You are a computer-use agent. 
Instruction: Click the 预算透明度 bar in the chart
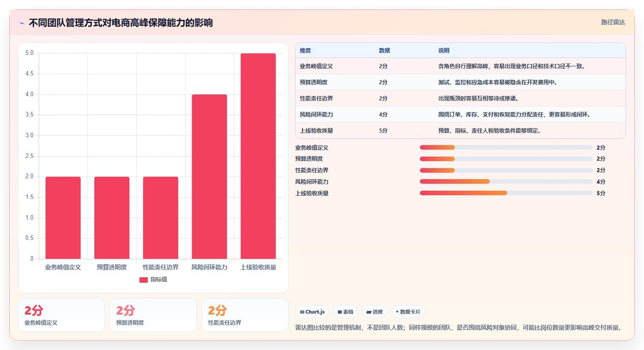[112, 218]
